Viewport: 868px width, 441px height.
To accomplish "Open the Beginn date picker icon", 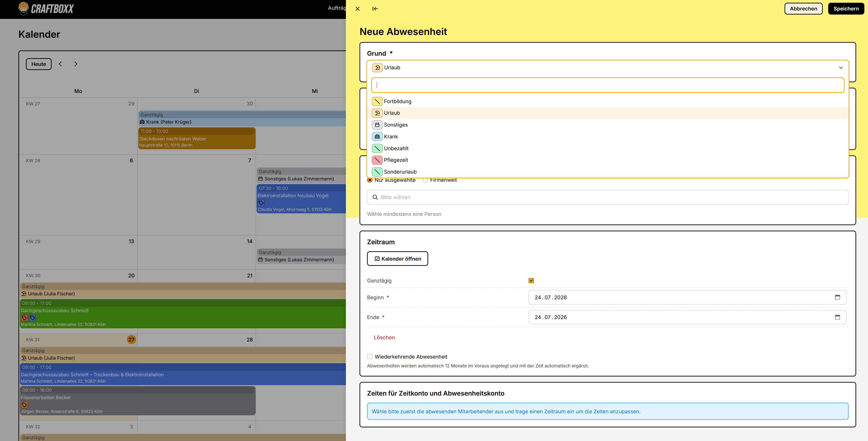I will tap(837, 297).
